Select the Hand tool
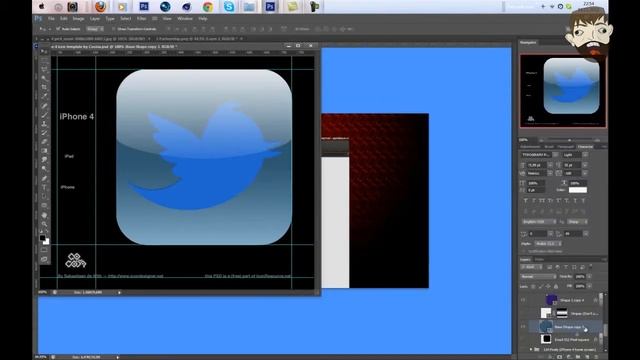The width and height of the screenshot is (640, 360). click(44, 215)
